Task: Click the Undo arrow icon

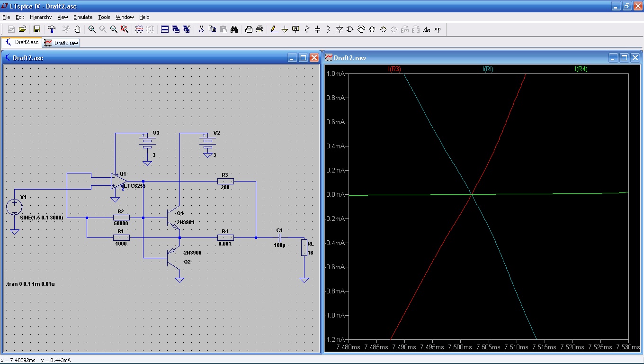Action: 383,29
